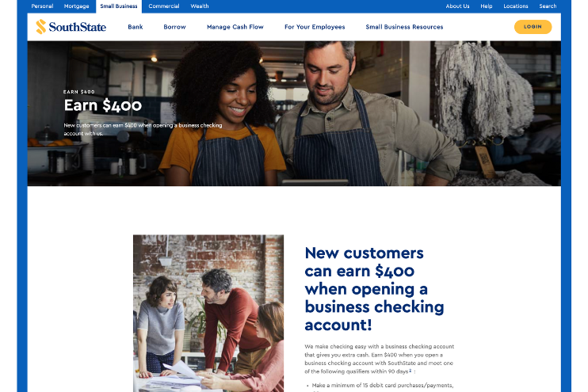This screenshot has height=392, width=588.
Task: Open the Small Business Resources menu
Action: (x=404, y=27)
